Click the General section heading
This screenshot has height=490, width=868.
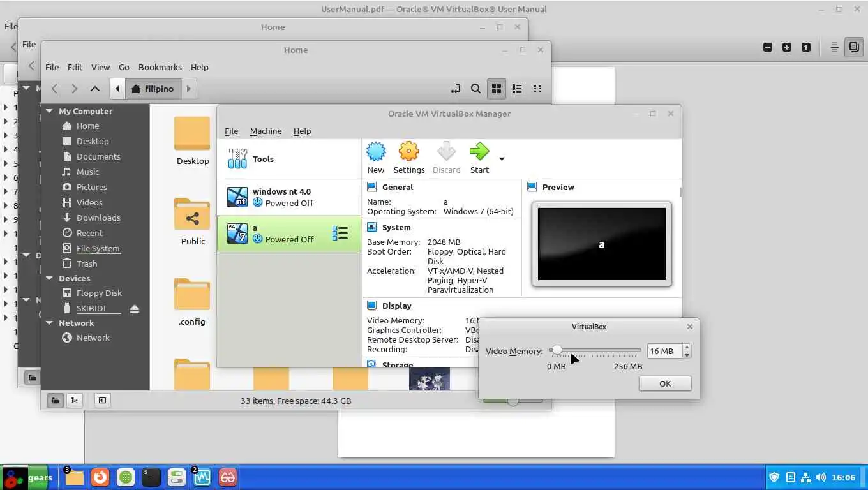click(x=398, y=187)
